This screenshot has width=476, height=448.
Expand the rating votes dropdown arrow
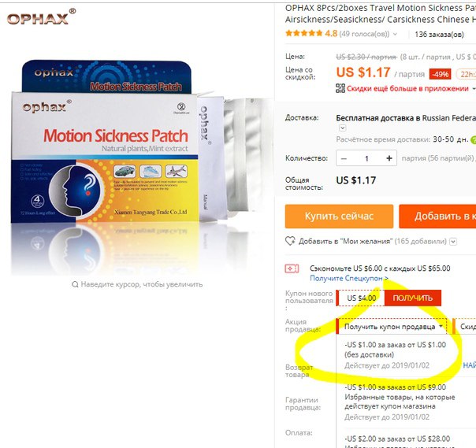click(395, 34)
